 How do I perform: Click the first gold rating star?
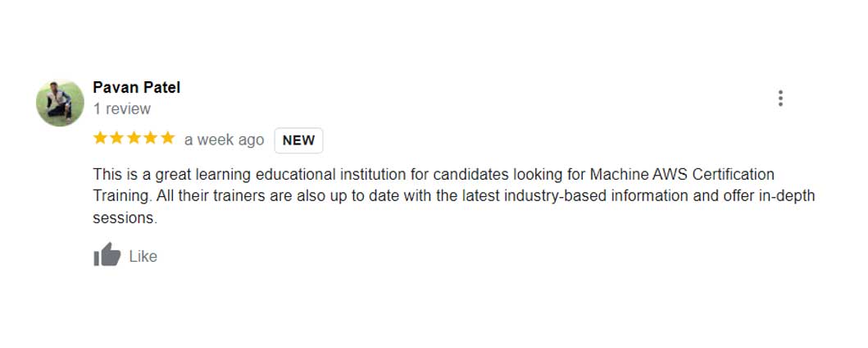(x=101, y=139)
